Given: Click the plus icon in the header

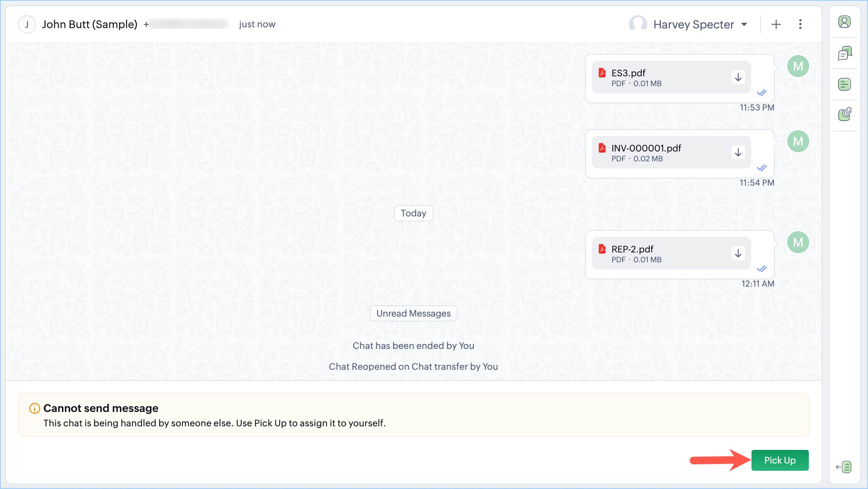Looking at the screenshot, I should pos(776,24).
